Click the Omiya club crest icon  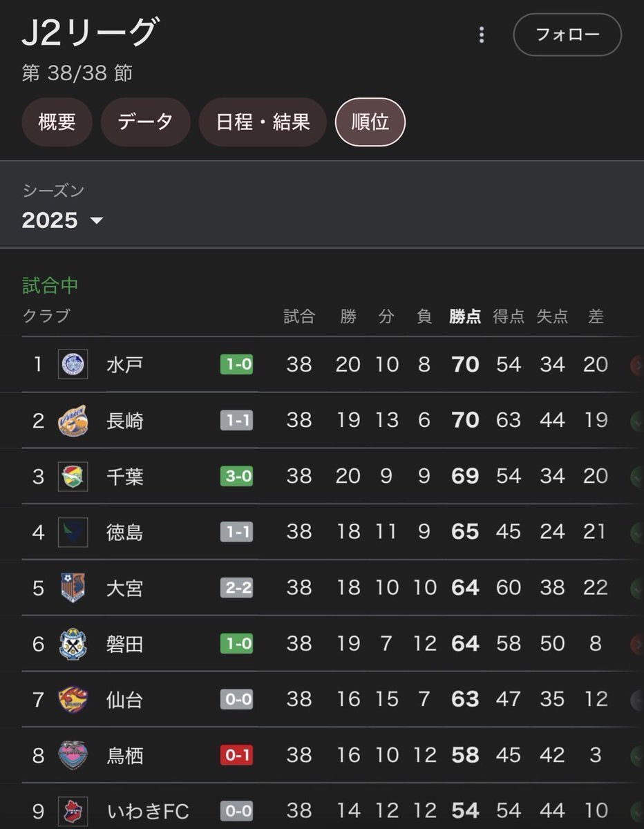[x=73, y=588]
